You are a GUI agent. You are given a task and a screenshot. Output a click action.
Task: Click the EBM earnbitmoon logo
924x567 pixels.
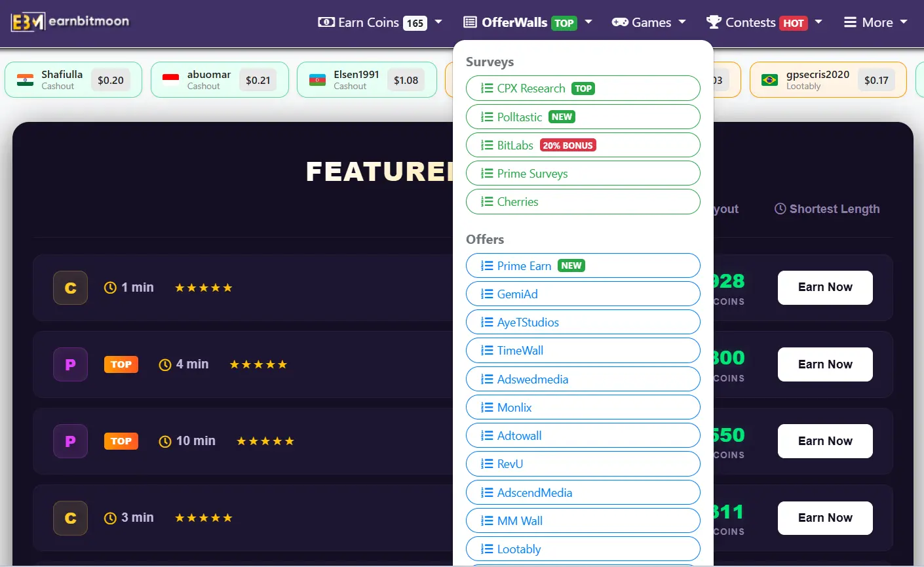point(70,22)
